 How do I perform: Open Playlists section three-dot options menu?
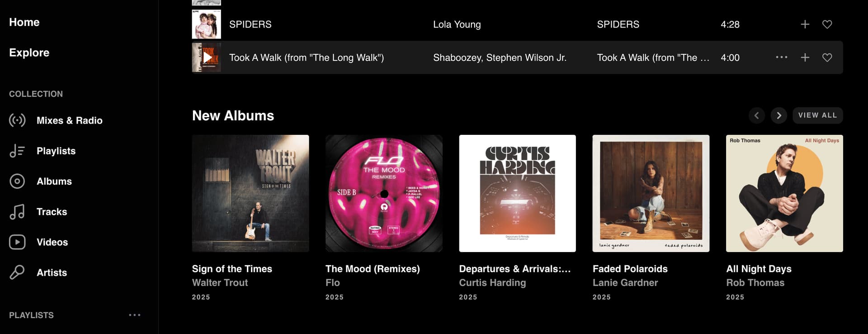[135, 315]
